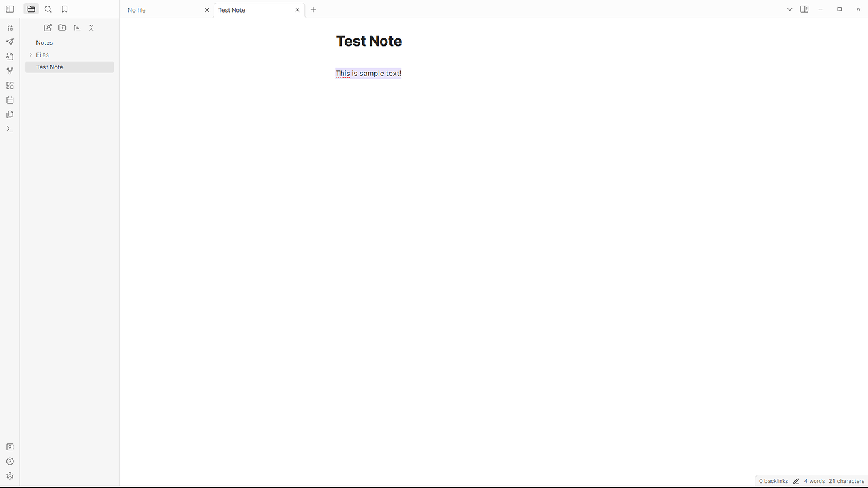Minimize the Obsidian window
Image resolution: width=868 pixels, height=488 pixels.
pos(820,9)
